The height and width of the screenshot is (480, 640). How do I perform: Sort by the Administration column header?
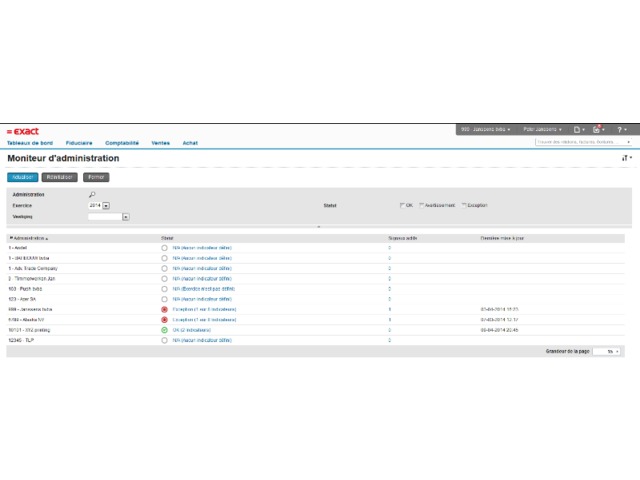tap(29, 238)
